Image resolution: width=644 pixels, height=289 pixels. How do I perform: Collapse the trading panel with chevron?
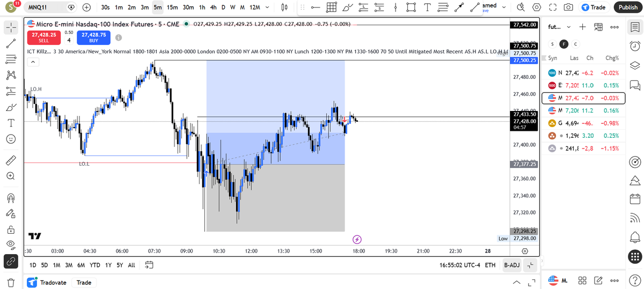point(516,283)
